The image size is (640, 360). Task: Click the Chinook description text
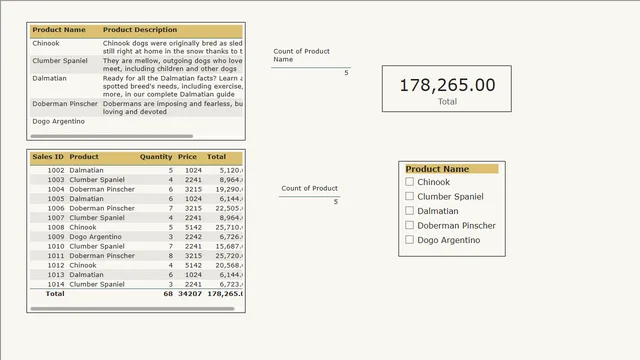click(x=172, y=47)
